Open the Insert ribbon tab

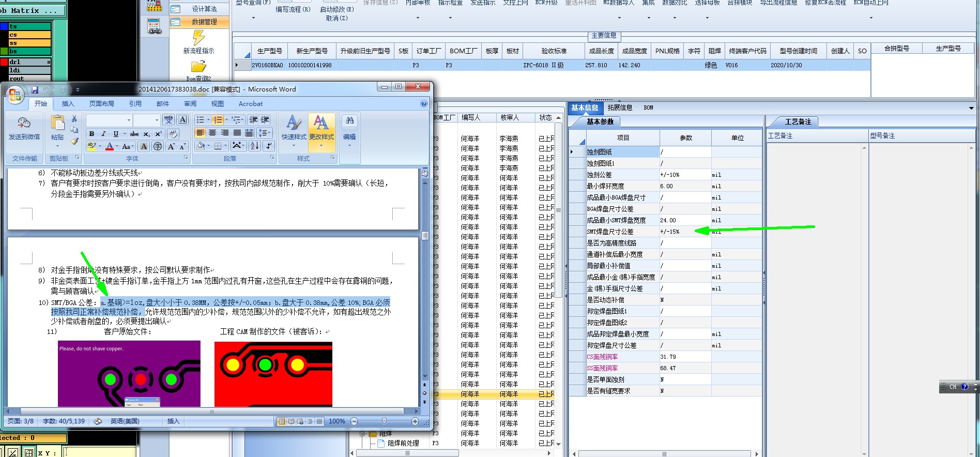(x=68, y=104)
